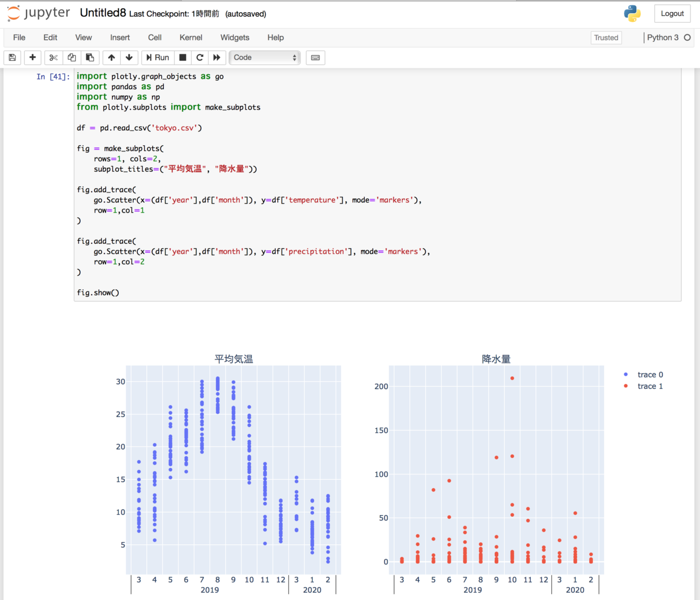700x600 pixels.
Task: Open the Widgets menu
Action: (234, 37)
